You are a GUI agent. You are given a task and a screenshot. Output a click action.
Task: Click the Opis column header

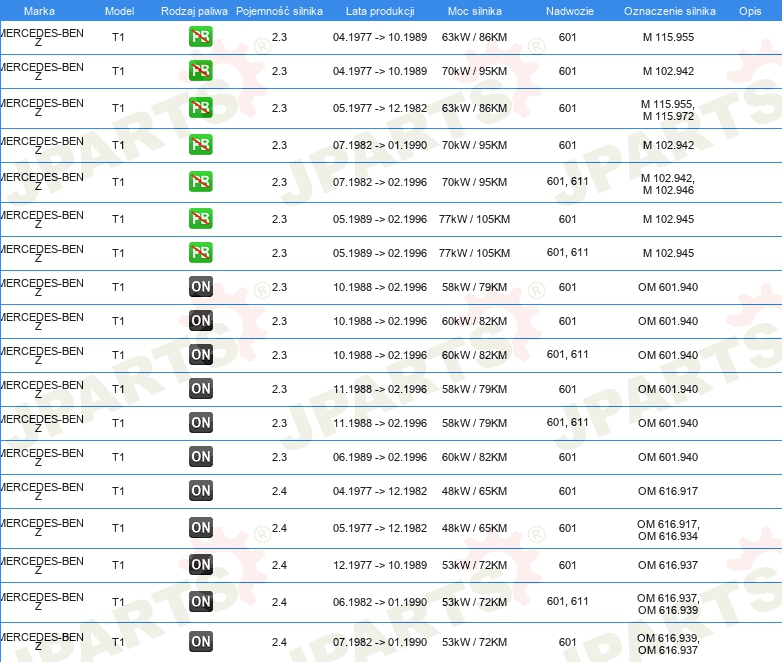pyautogui.click(x=750, y=11)
